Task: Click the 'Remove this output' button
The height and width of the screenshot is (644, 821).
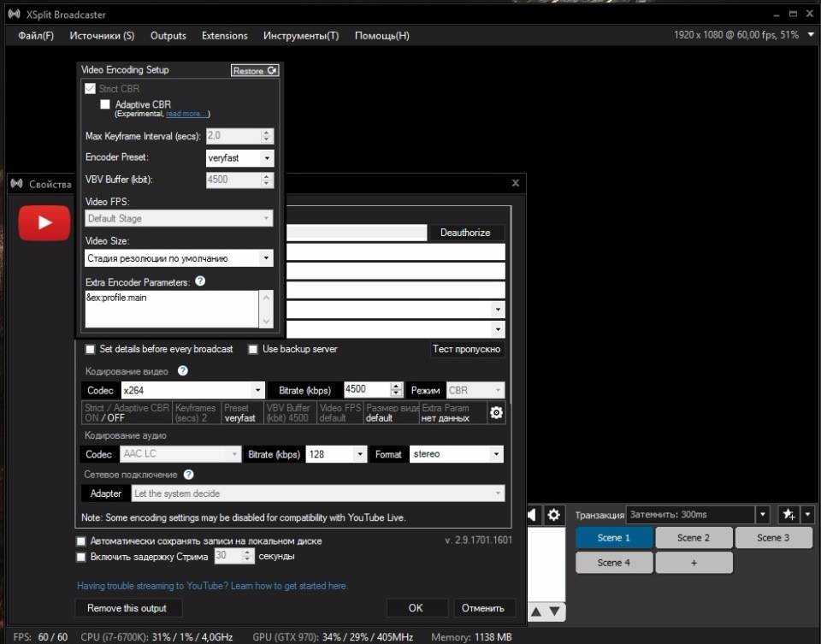Action: [x=127, y=608]
